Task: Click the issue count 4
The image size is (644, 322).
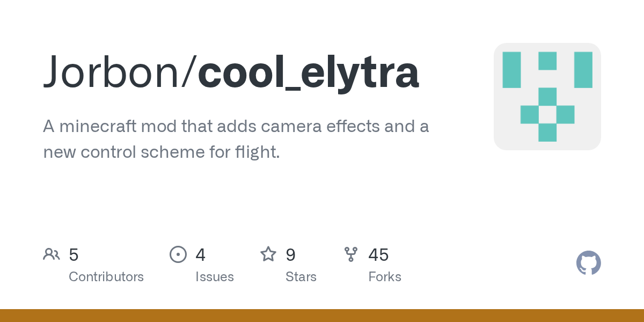Action: point(201,255)
